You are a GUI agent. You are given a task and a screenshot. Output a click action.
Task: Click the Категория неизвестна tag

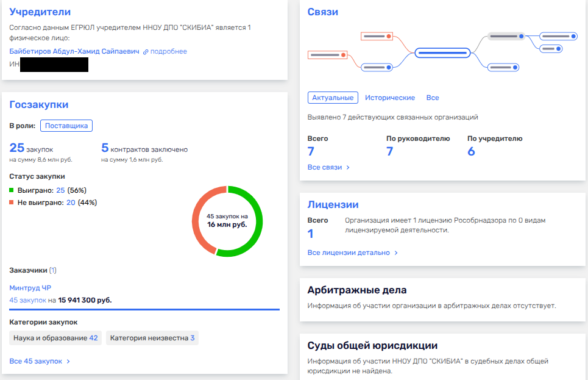(152, 338)
